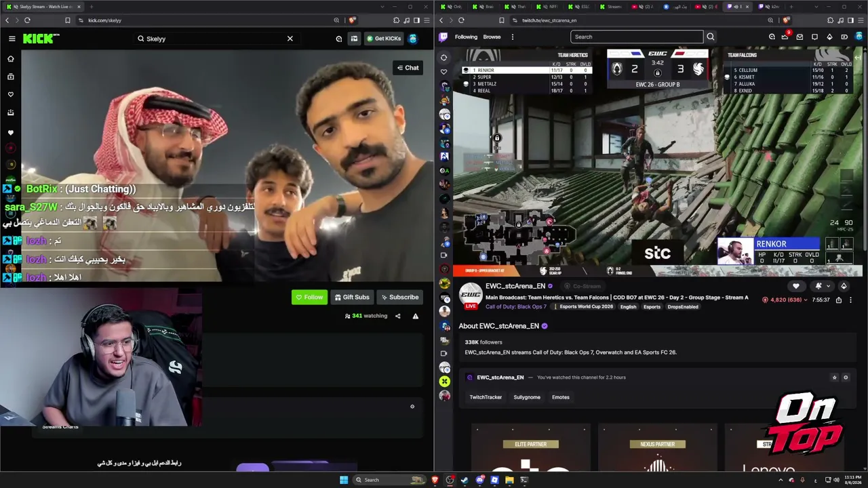Open the Call of Duty: Black Ops 7 category link
Viewport: 868px width, 488px height.
515,307
